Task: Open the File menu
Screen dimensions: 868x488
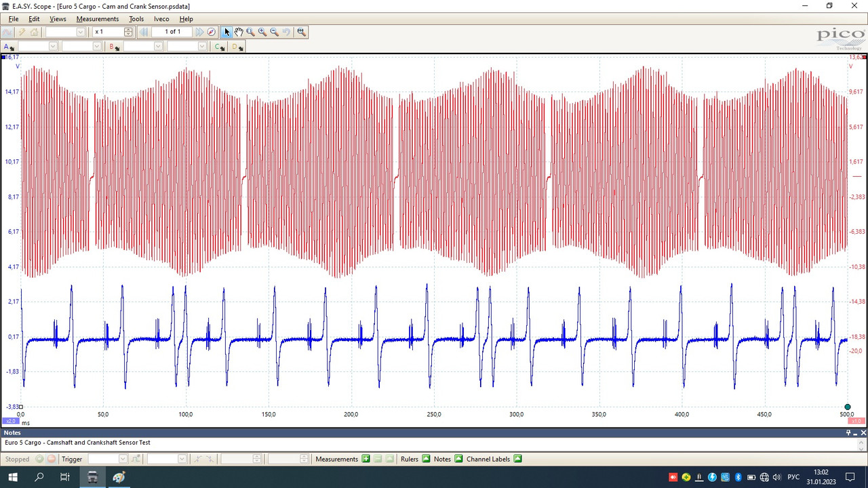Action: coord(14,19)
